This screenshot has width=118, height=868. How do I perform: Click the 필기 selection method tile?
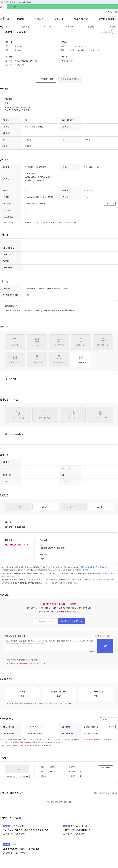click(x=73, y=507)
